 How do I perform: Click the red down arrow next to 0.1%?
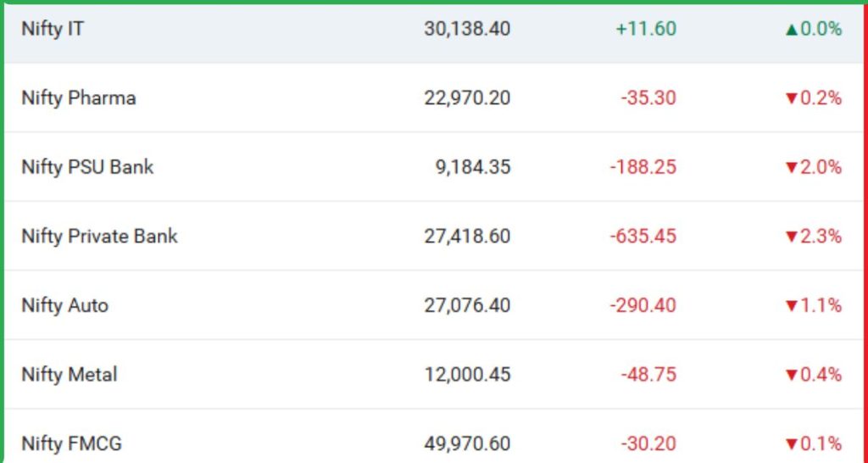pos(792,444)
